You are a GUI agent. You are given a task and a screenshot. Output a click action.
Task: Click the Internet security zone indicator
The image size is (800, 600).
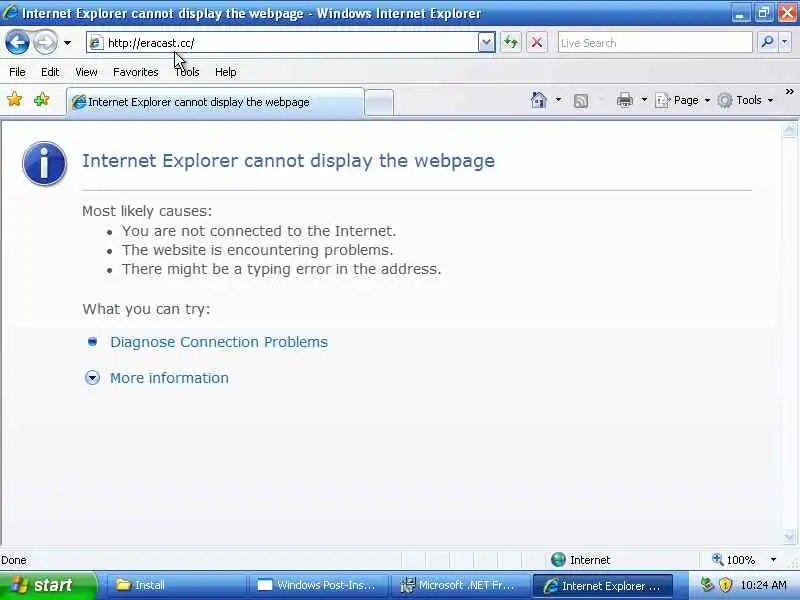pos(581,560)
